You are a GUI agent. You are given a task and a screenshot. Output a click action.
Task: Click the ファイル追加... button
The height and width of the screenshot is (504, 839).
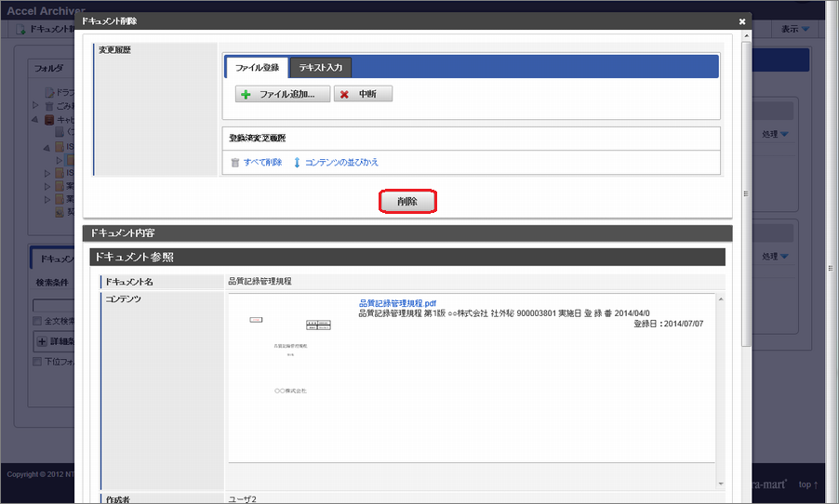[x=283, y=94]
